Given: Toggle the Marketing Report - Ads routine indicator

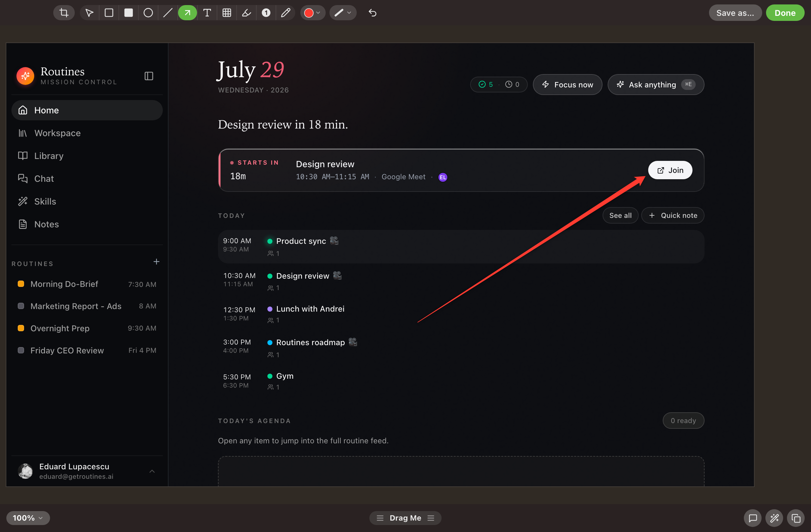Looking at the screenshot, I should tap(21, 306).
